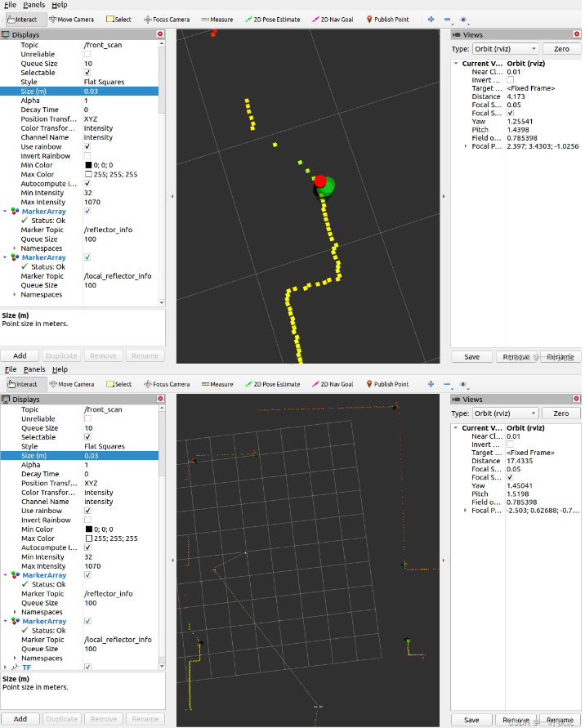Image resolution: width=585 pixels, height=728 pixels.
Task: Edit Max Color swatch in top window
Action: 89,174
